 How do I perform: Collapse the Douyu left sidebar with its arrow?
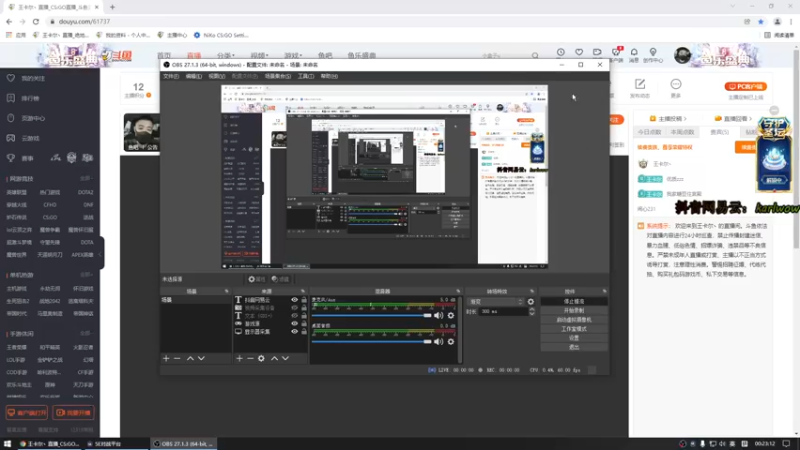click(x=101, y=254)
